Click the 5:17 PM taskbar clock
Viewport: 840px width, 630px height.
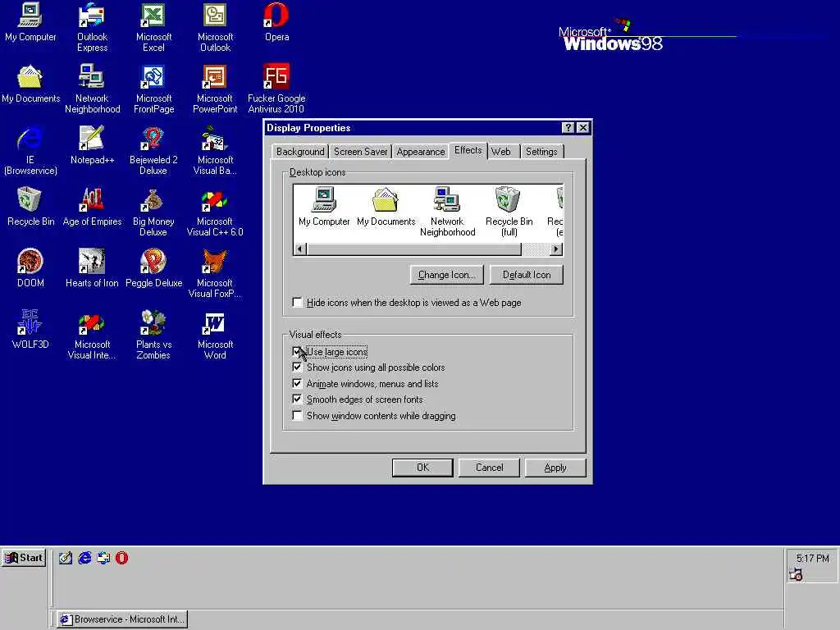point(812,558)
